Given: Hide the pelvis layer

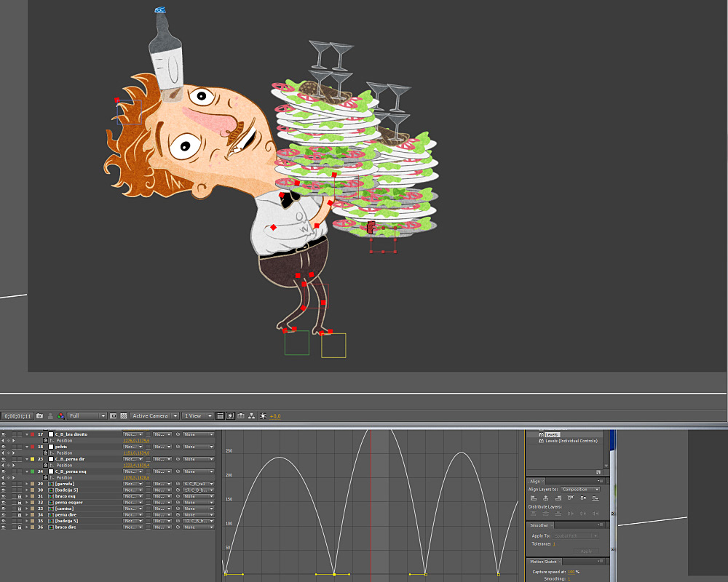Looking at the screenshot, I should tap(4, 447).
